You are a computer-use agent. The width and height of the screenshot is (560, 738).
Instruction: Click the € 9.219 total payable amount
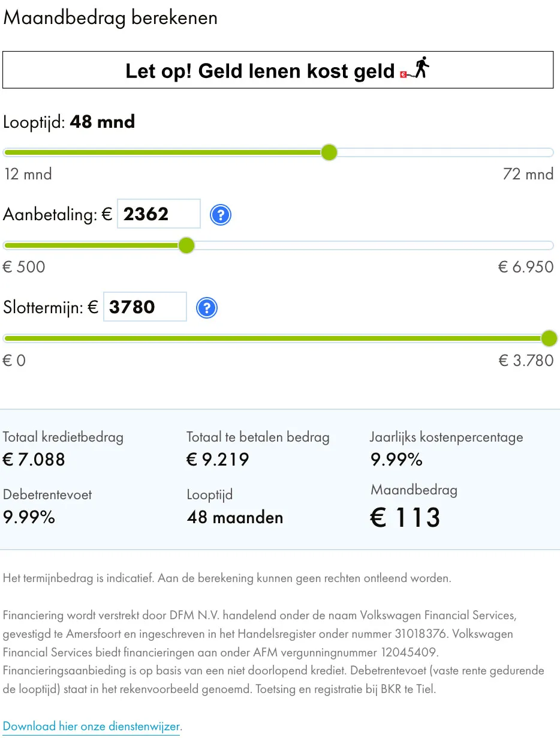pos(218,460)
